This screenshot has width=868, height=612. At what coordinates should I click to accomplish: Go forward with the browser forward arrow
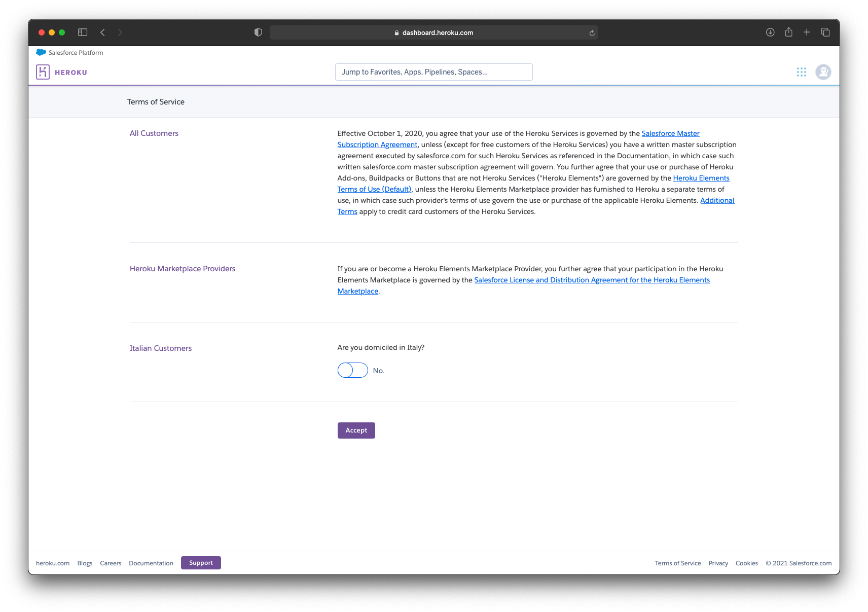pos(120,32)
